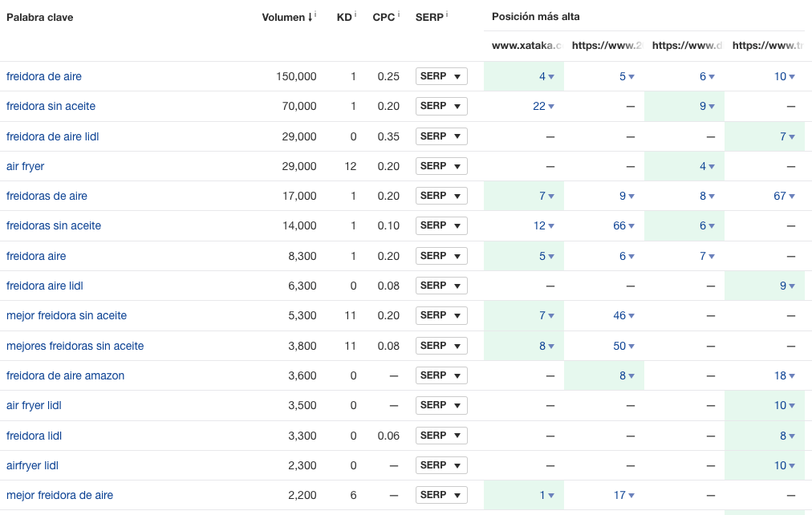Select the www.xataka column header
The image size is (812, 515).
[527, 46]
